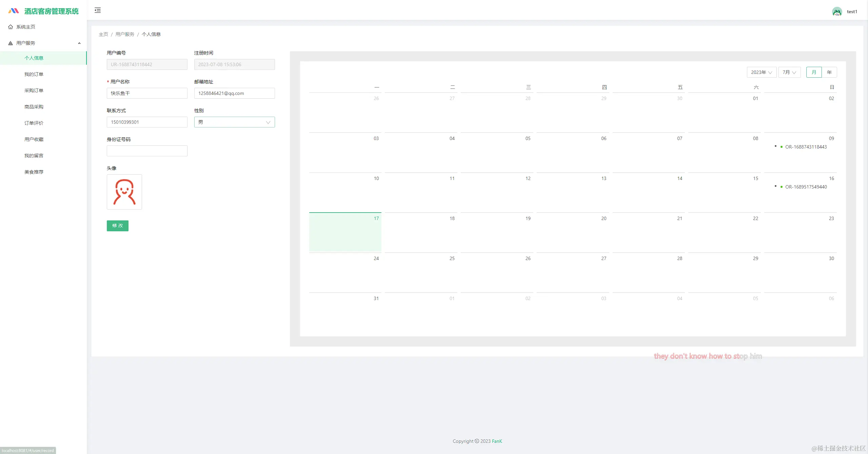Click the test1 user avatar icon
Image resolution: width=868 pixels, height=454 pixels.
pos(837,12)
